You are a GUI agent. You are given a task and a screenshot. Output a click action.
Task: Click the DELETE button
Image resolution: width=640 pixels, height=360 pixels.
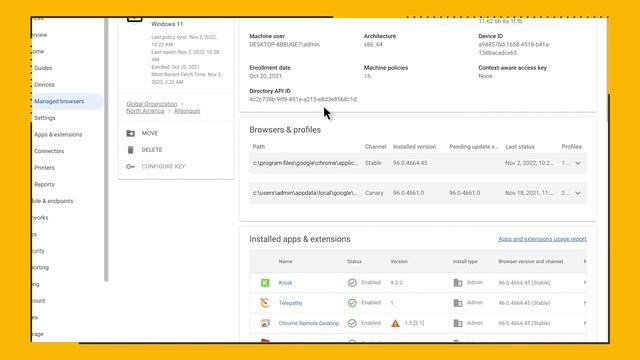coord(152,150)
